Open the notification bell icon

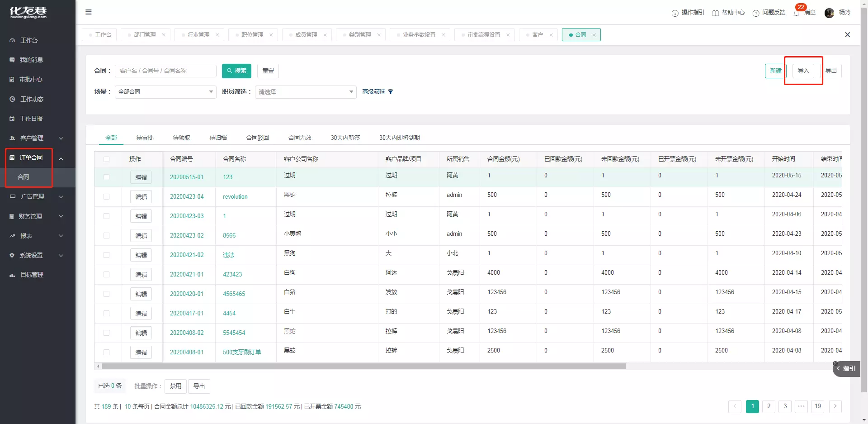tap(797, 13)
